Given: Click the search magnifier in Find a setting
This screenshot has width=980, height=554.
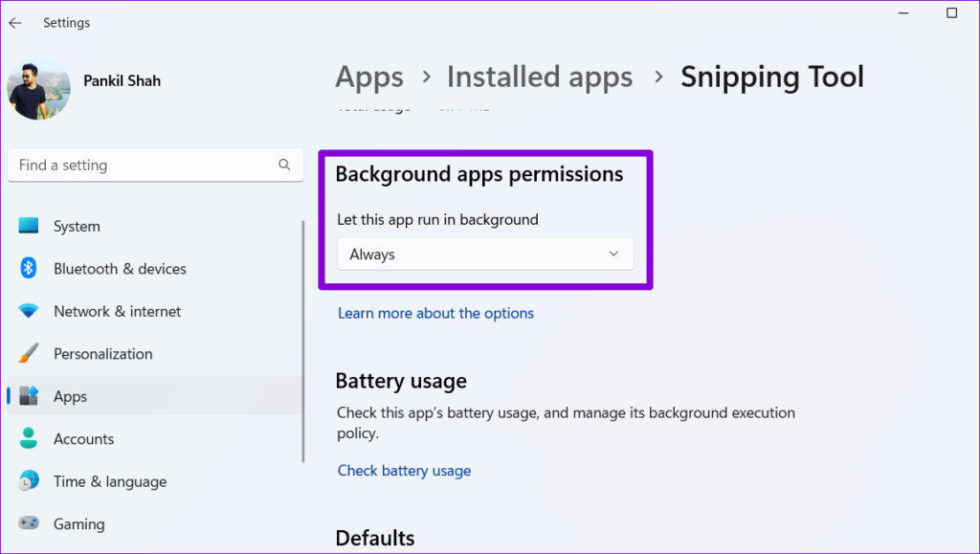Looking at the screenshot, I should pos(284,165).
